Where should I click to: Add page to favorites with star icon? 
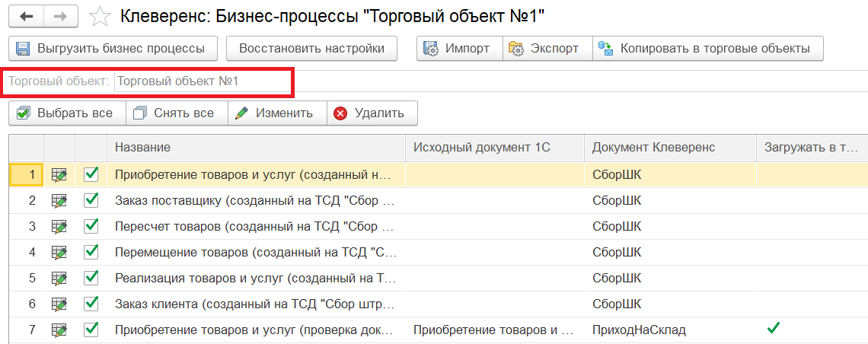click(x=100, y=17)
